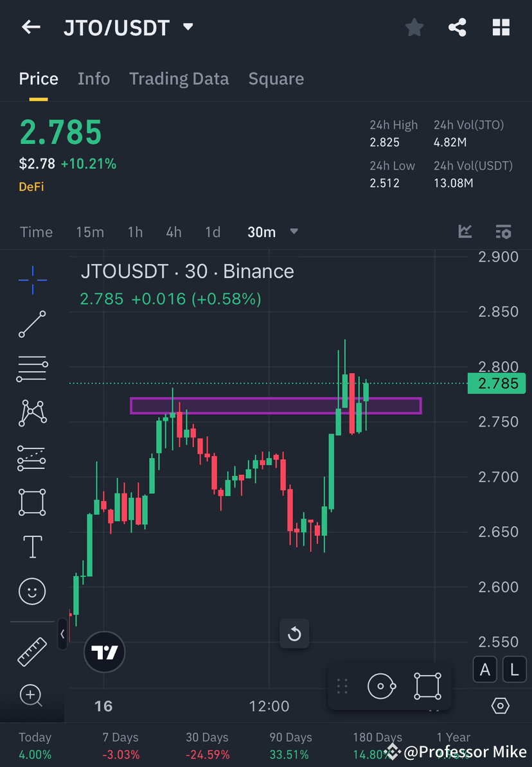This screenshot has width=532, height=767.
Task: Select the ruler measure tool
Action: (32, 651)
